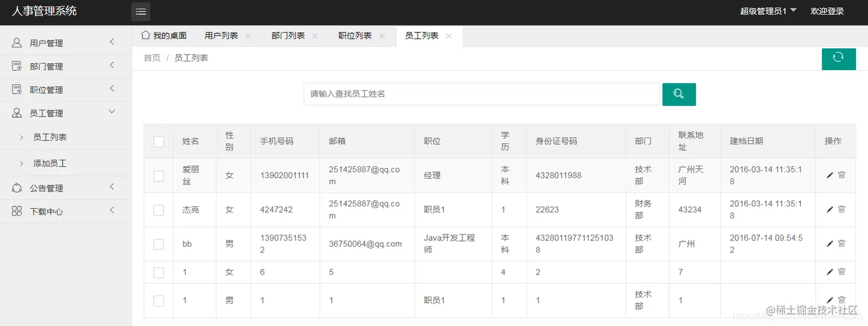Switch to 部门列表 tab
The width and height of the screenshot is (868, 326).
point(288,36)
